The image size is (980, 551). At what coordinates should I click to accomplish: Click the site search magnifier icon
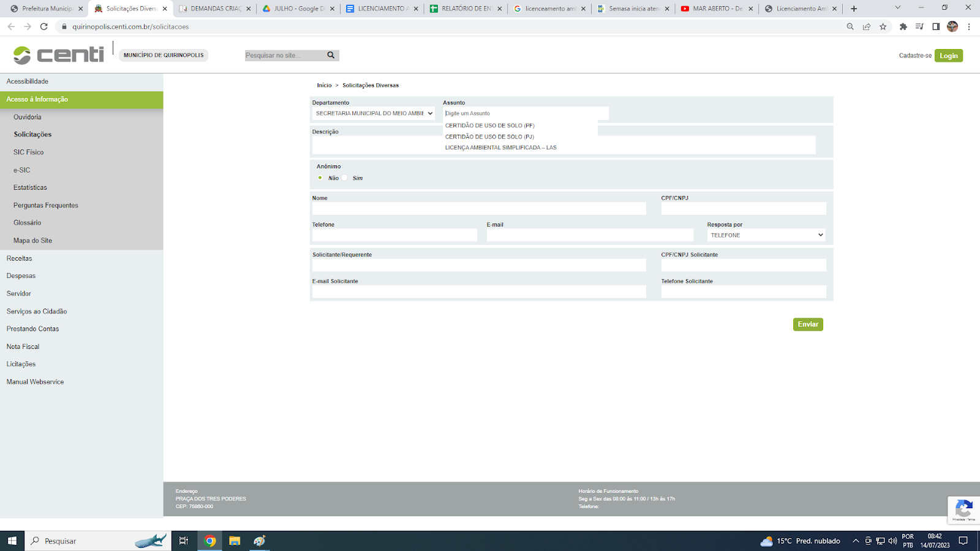click(331, 55)
